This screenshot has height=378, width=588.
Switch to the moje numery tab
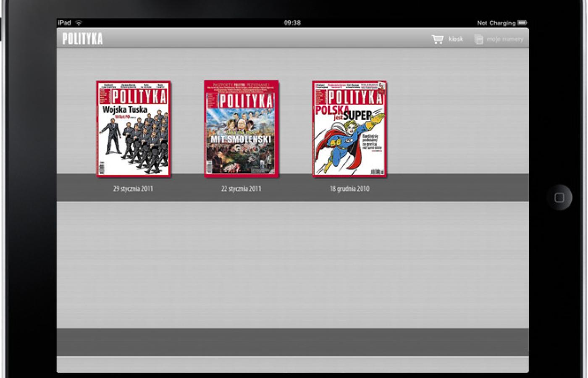click(505, 39)
